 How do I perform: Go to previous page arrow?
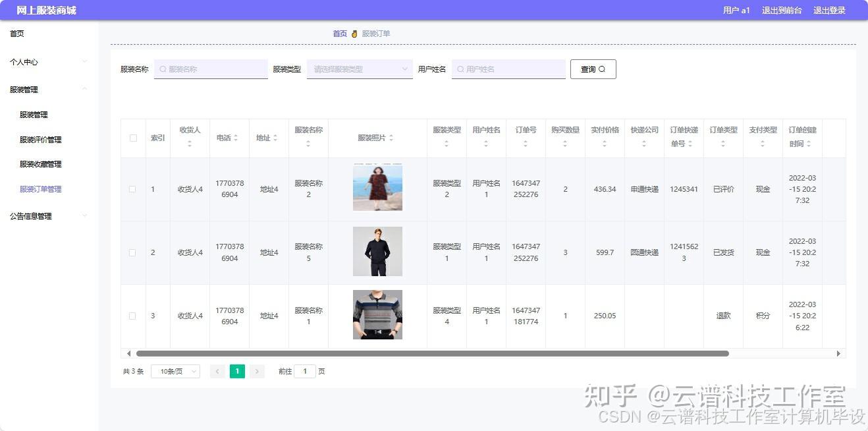click(217, 372)
